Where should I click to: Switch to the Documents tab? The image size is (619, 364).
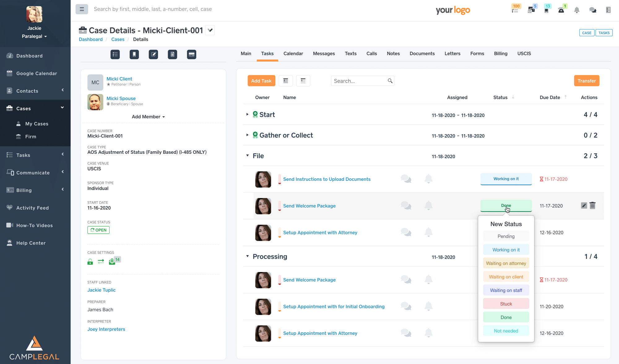click(422, 54)
